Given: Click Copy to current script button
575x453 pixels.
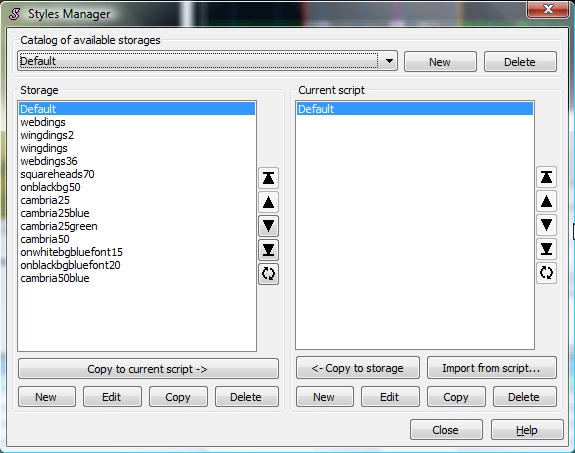Looking at the screenshot, I should click(148, 369).
